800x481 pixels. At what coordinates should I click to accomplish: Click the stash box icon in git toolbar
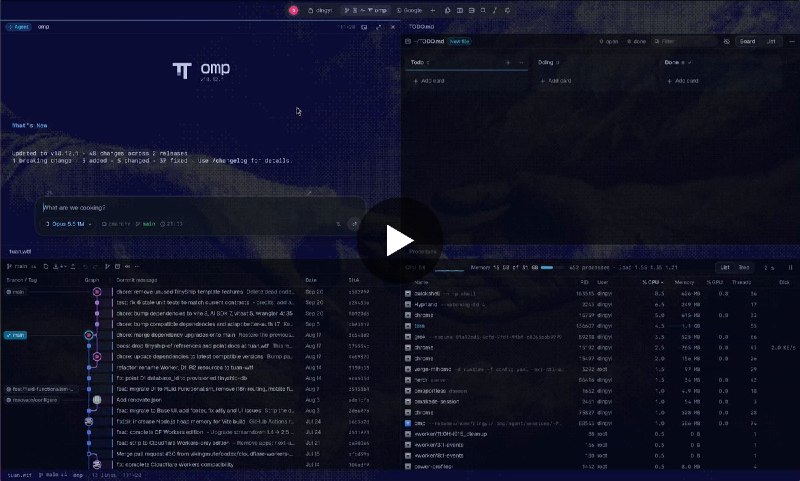tap(117, 266)
